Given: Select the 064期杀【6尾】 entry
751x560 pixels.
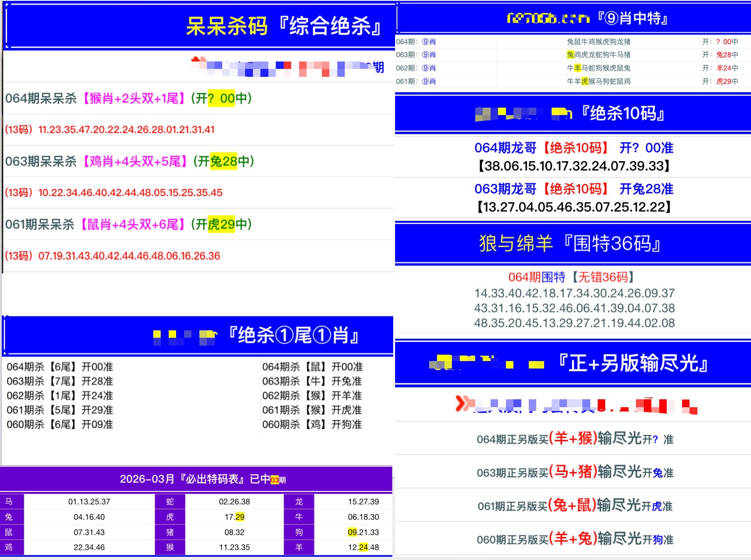Looking at the screenshot, I should click(x=60, y=367).
